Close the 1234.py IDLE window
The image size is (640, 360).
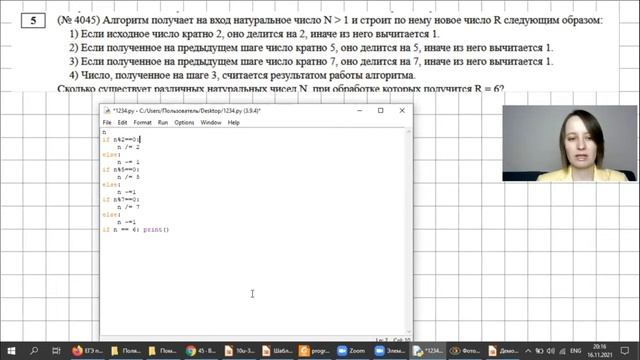click(x=402, y=111)
